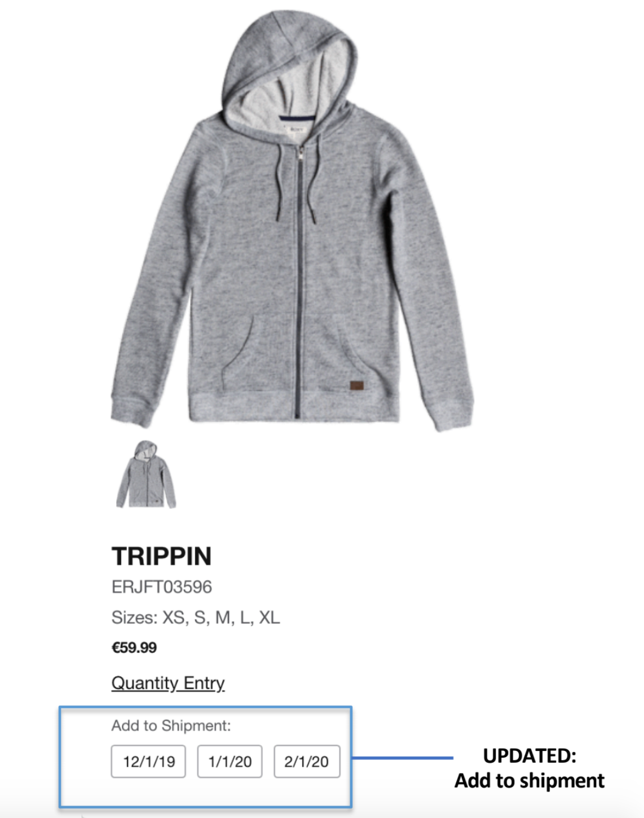
Task: Select the 12/1/19 shipment date button
Action: pyautogui.click(x=148, y=762)
